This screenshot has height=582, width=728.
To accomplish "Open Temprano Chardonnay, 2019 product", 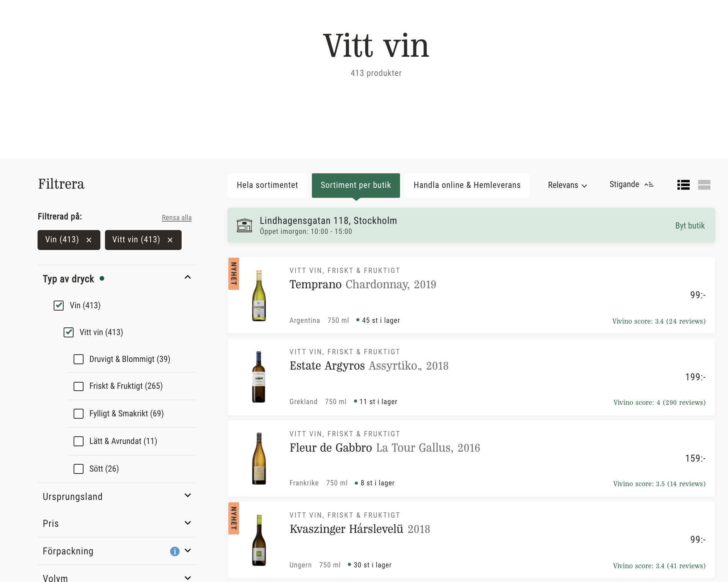I will pos(363,284).
